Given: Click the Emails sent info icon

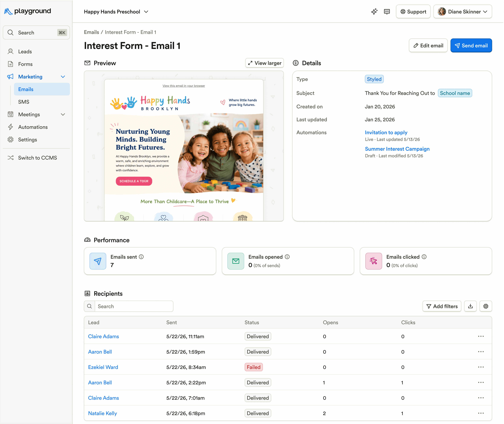Looking at the screenshot, I should tap(141, 257).
